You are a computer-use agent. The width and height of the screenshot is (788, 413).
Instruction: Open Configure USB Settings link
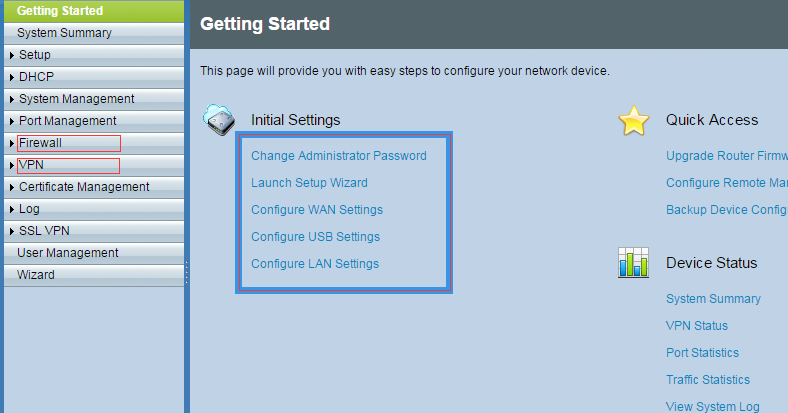tap(315, 237)
